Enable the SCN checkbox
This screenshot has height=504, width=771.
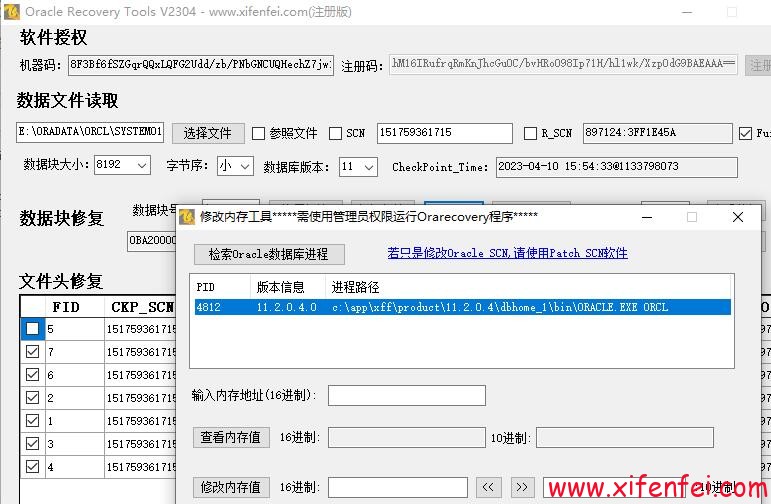(335, 133)
